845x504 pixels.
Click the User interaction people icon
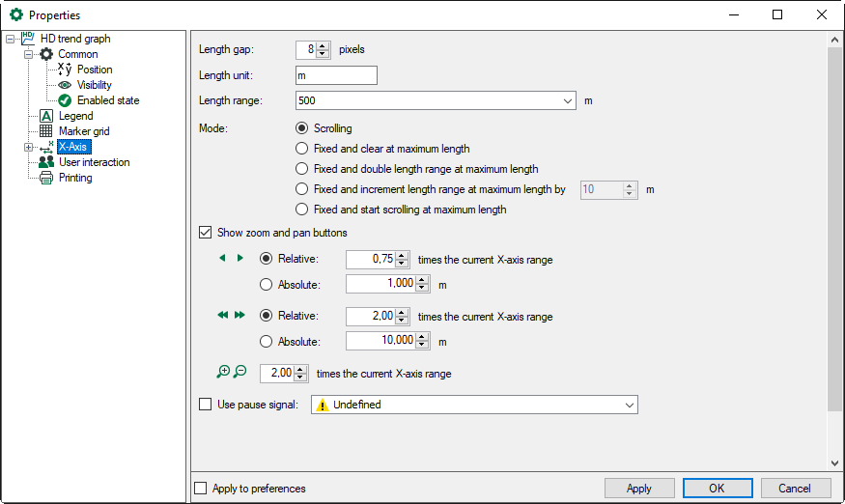coord(45,162)
